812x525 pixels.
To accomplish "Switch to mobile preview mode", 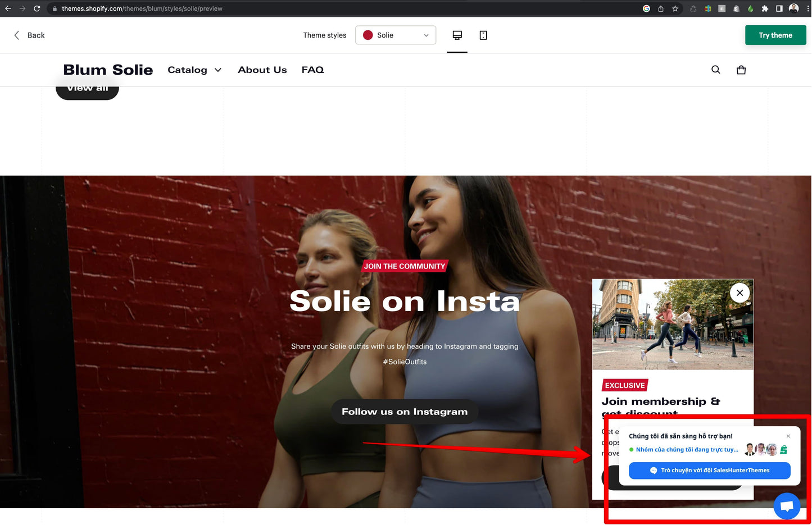I will [x=483, y=35].
